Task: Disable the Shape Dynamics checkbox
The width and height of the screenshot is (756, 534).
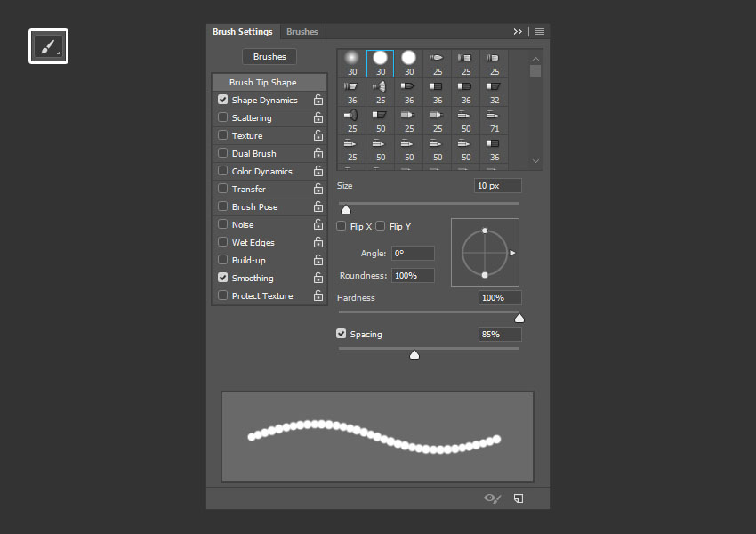Action: point(222,100)
